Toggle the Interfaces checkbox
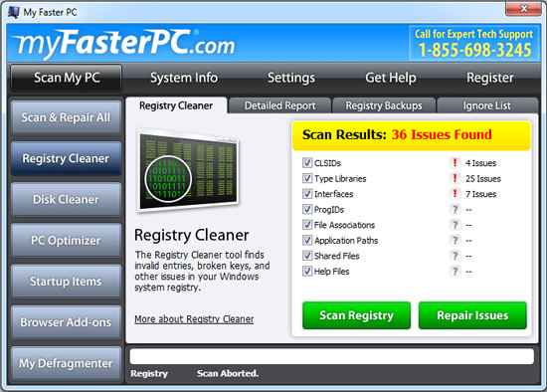 pos(307,194)
